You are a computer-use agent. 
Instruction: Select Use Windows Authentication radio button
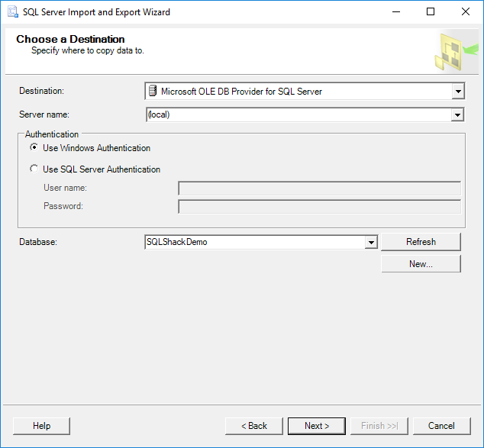34,147
